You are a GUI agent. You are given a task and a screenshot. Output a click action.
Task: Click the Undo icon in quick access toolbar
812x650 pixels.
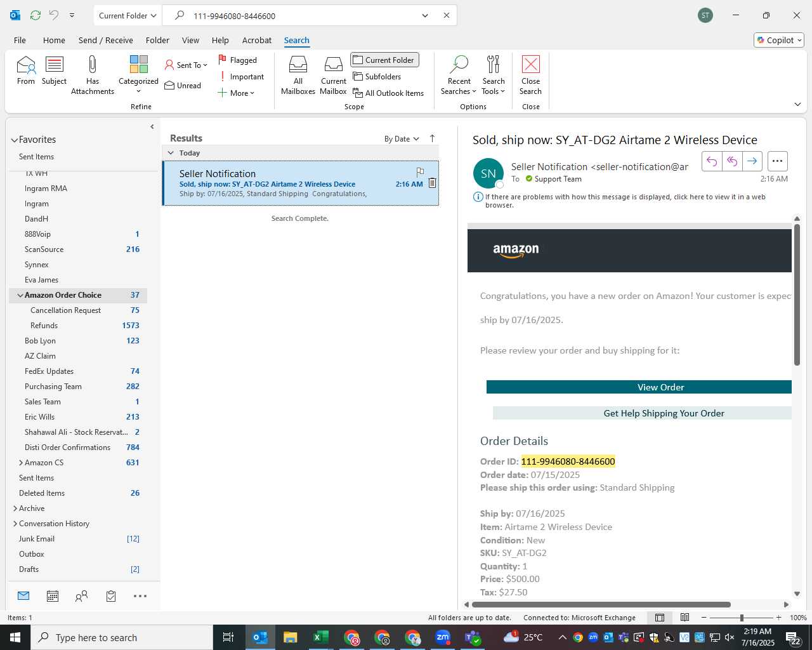click(x=54, y=15)
